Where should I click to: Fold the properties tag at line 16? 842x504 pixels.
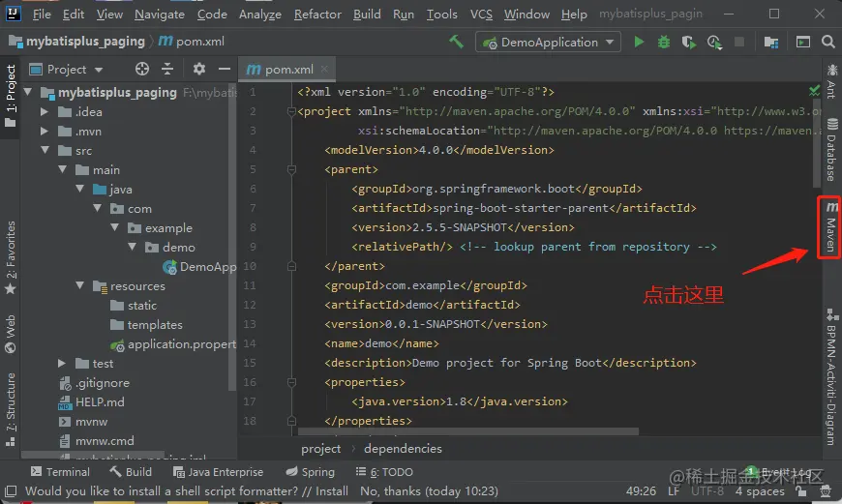(291, 382)
